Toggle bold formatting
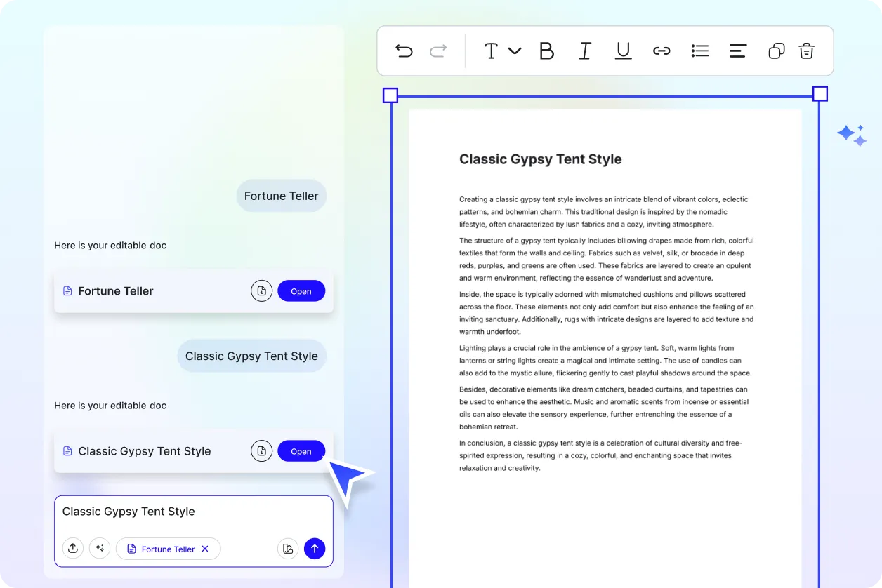The image size is (882, 588). pyautogui.click(x=546, y=51)
